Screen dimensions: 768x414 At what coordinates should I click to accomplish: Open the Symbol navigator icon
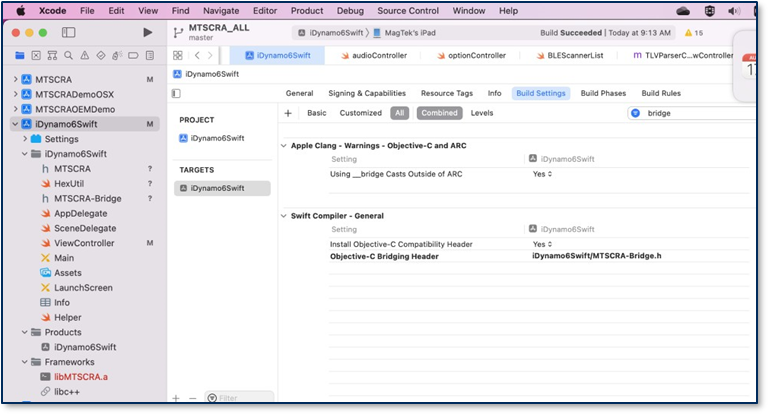pos(52,55)
